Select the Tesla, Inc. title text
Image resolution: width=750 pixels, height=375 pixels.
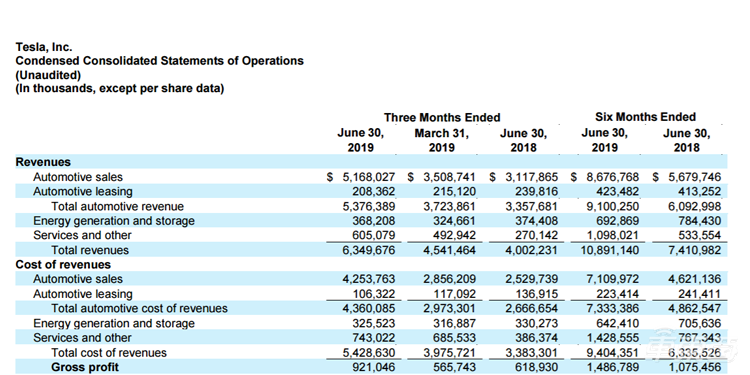44,47
